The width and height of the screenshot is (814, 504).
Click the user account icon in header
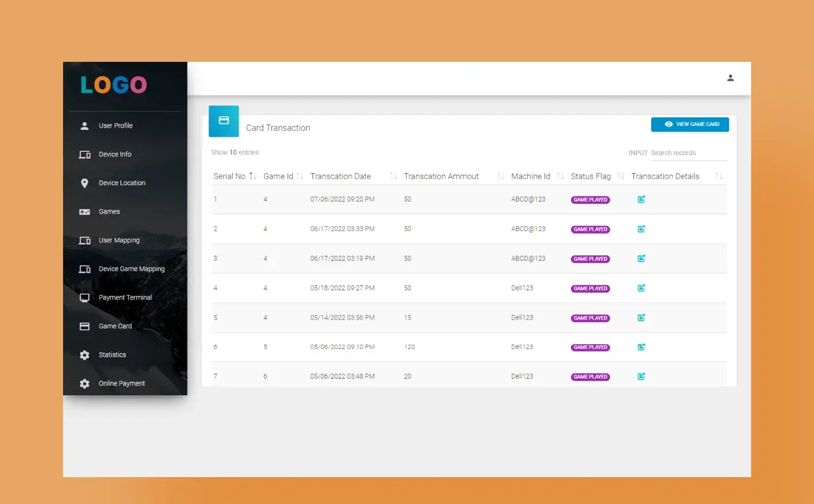[x=730, y=78]
